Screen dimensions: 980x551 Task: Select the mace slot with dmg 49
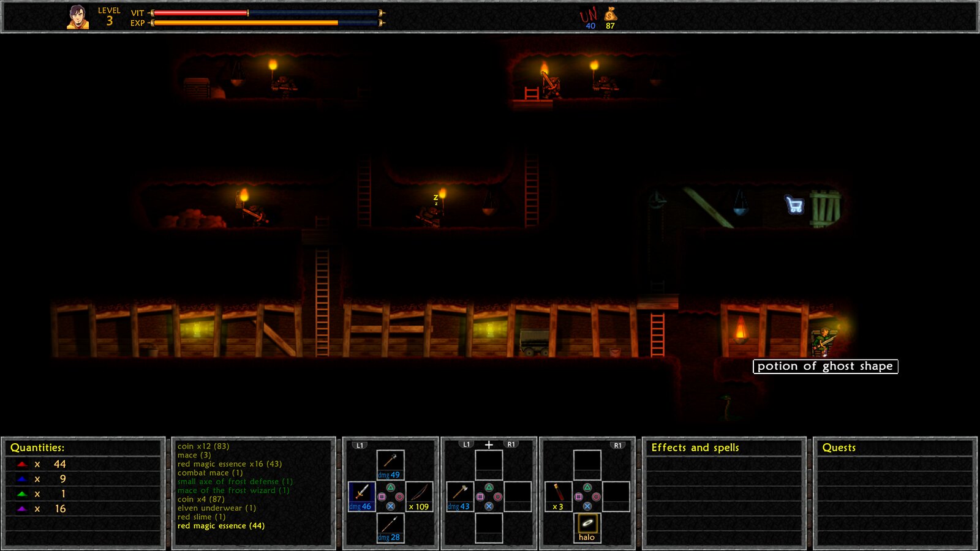pos(390,465)
